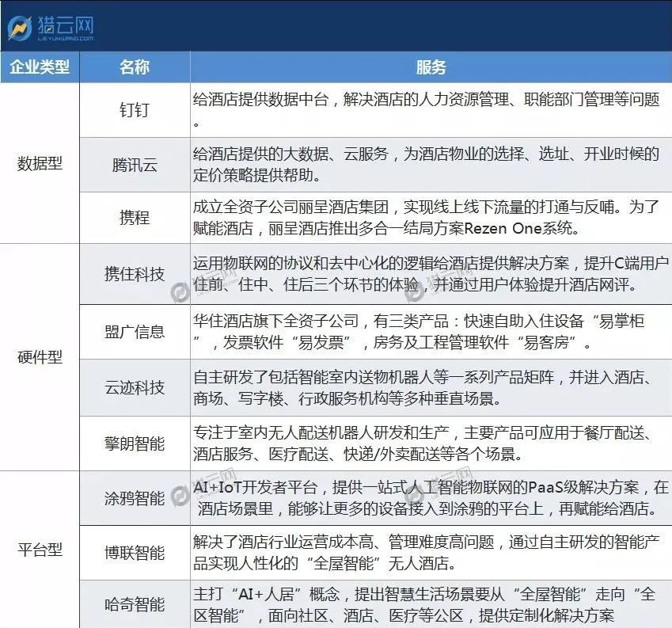Select the 云迹科技 name cell

(x=135, y=387)
